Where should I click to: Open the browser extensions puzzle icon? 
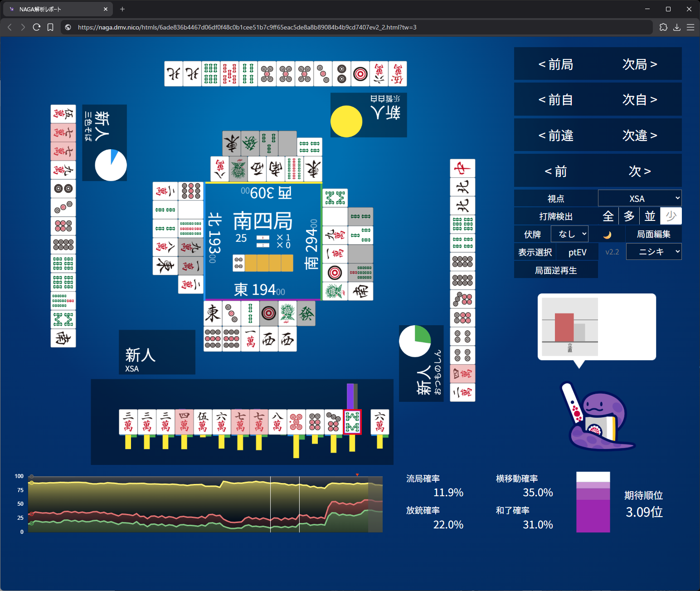pyautogui.click(x=663, y=27)
